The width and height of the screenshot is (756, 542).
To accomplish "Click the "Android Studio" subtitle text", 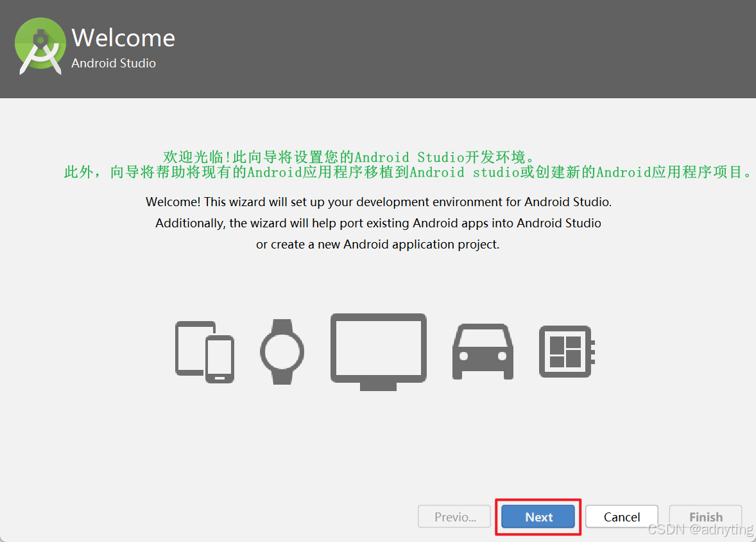I will pos(114,63).
